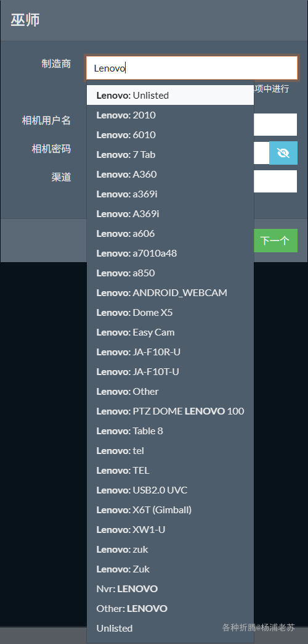Choose Lenovo: 2010 option
Viewport: 308px width, 644px height.
point(170,115)
